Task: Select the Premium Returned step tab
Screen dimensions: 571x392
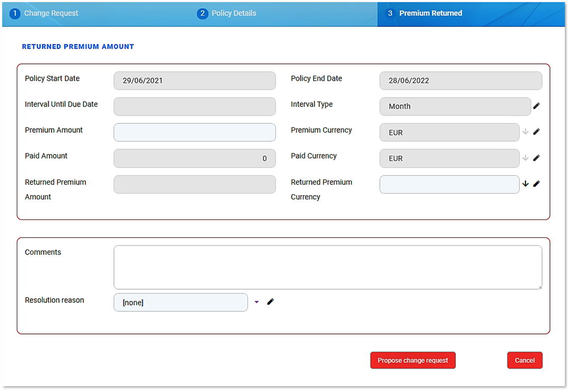Action: coord(430,14)
